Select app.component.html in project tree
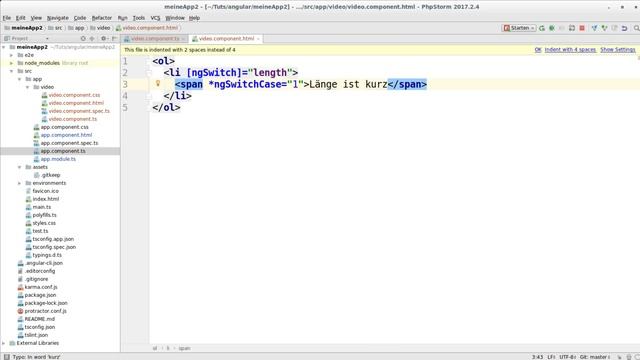This screenshot has width=640, height=360. click(66, 135)
